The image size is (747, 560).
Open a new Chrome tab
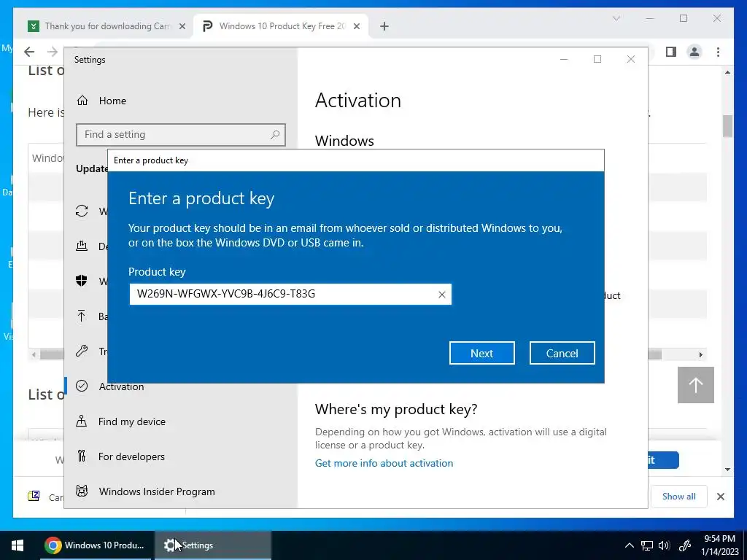384,26
